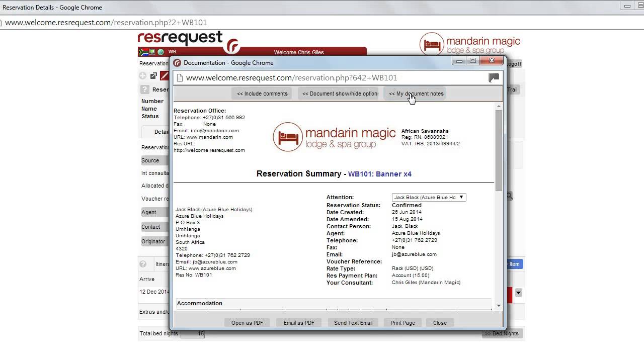Viewport: 644px width, 362px height.
Task: Click the Print Page button
Action: 403,323
